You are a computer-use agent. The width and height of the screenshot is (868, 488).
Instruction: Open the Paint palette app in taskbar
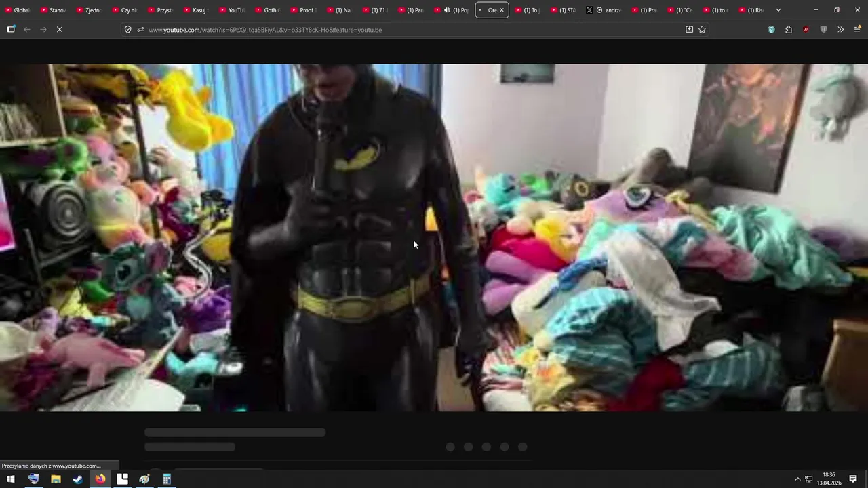pos(144,479)
